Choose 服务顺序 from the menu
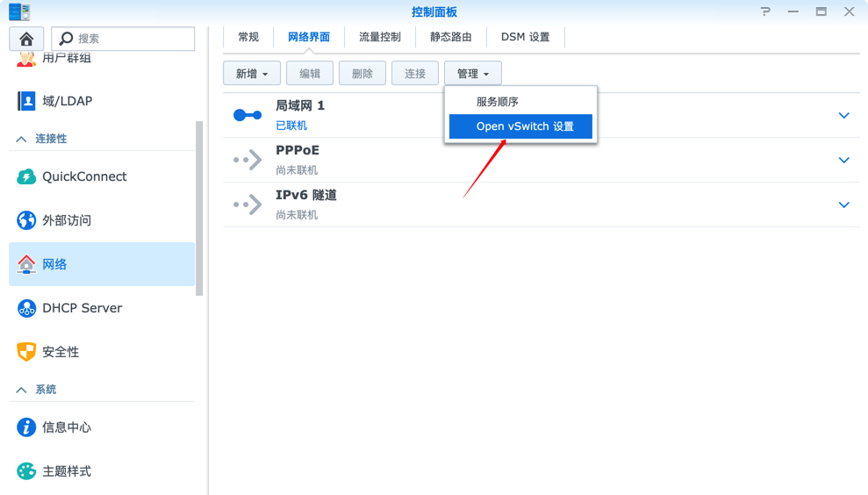Screen dimensions: 868x495 [521, 102]
